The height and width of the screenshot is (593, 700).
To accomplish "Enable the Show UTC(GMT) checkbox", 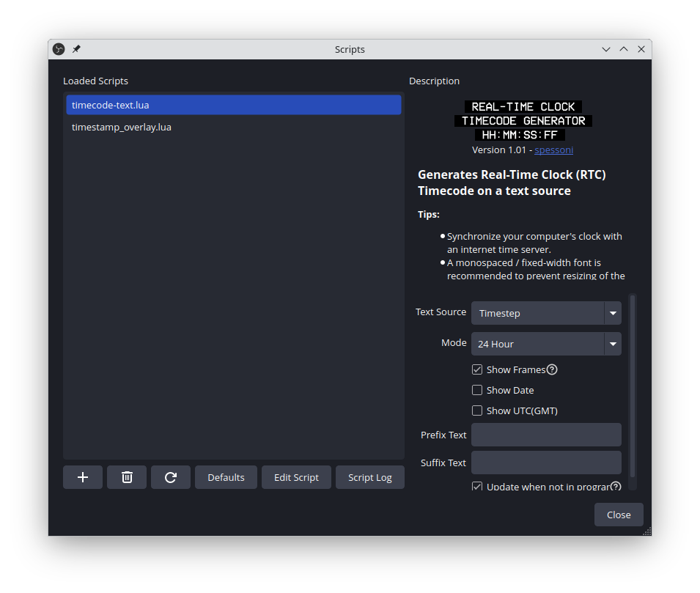I will (477, 411).
